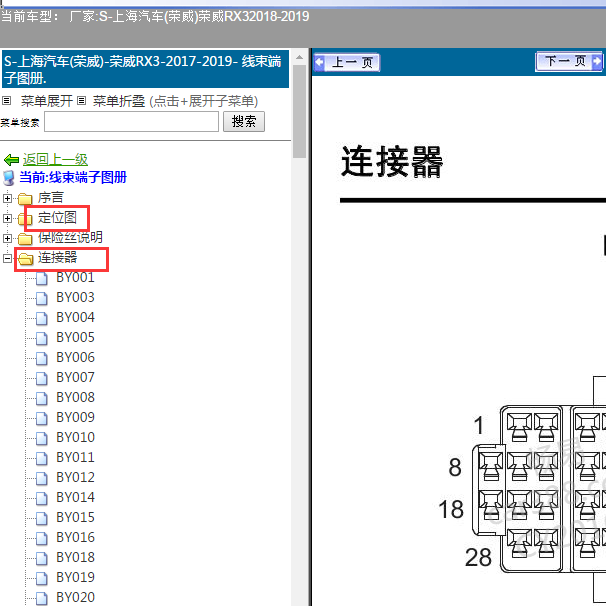The image size is (606, 606).
Task: Click 菜单展开 to expand menus
Action: point(47,101)
